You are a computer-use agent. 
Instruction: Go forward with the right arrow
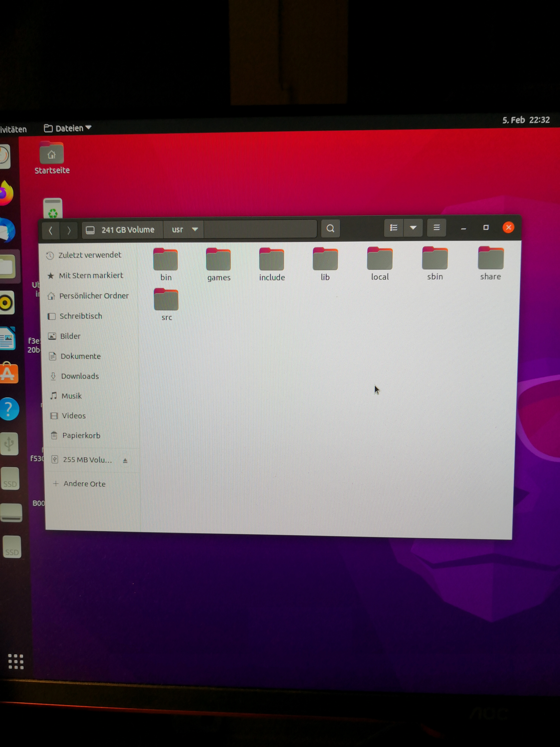click(69, 231)
